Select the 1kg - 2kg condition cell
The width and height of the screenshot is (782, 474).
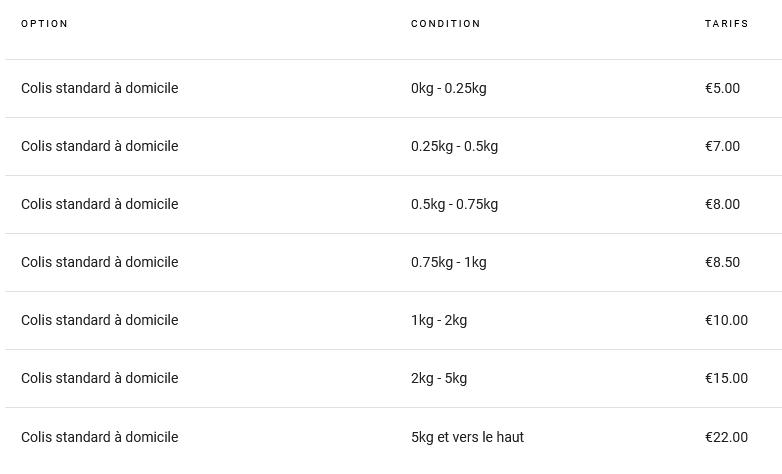tap(438, 320)
